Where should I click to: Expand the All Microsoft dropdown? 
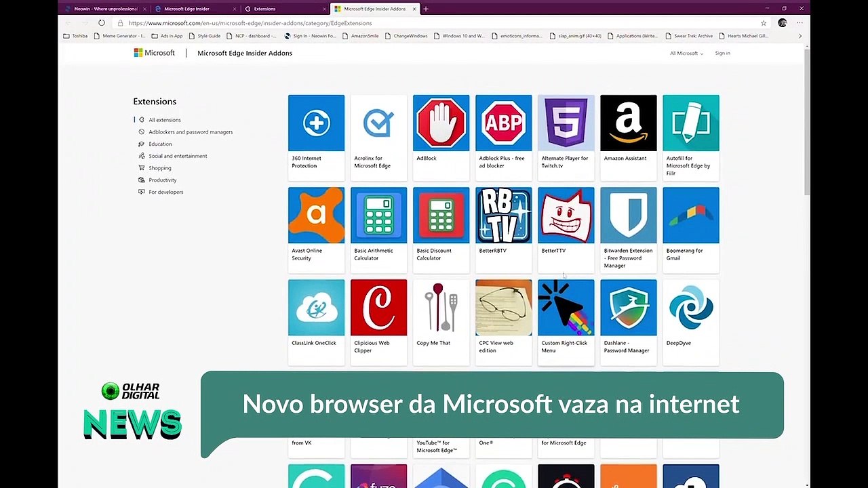click(686, 53)
